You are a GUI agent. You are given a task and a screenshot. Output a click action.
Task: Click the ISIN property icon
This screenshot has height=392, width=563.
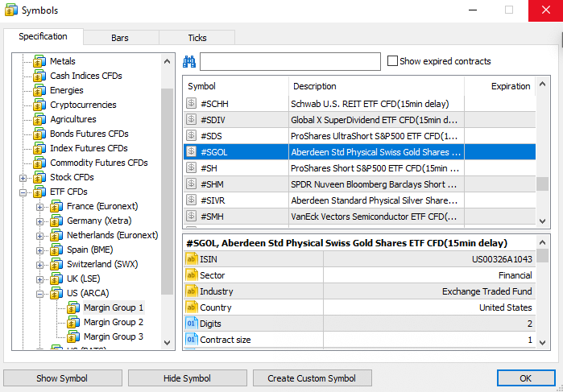[x=192, y=259]
